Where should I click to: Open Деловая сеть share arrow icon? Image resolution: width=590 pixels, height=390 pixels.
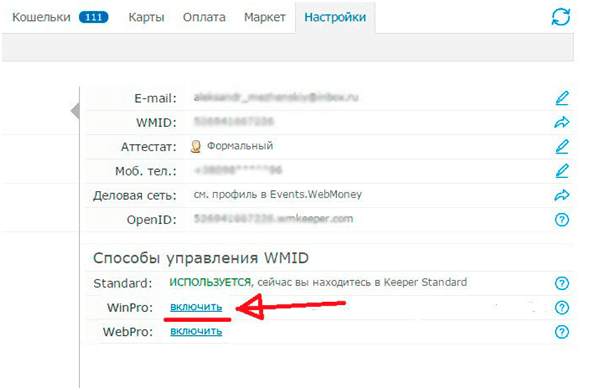click(562, 195)
